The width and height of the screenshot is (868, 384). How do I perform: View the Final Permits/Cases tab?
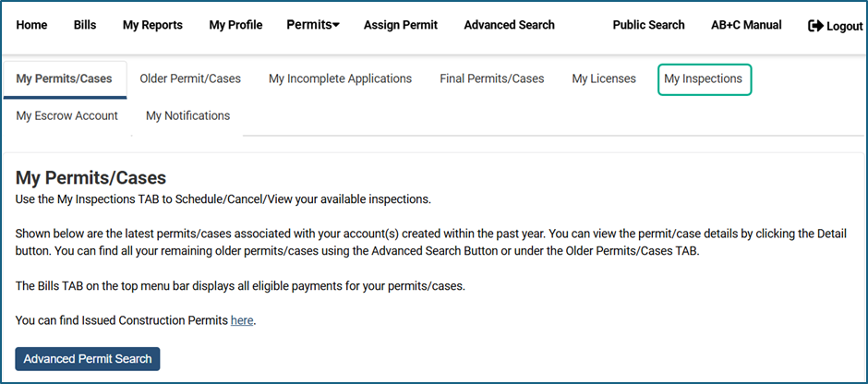pyautogui.click(x=491, y=78)
